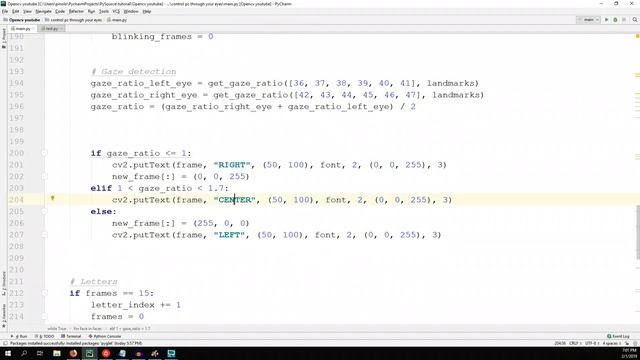Click 'while True' in code breadcrumbs
640x360 pixels.
(x=56, y=329)
